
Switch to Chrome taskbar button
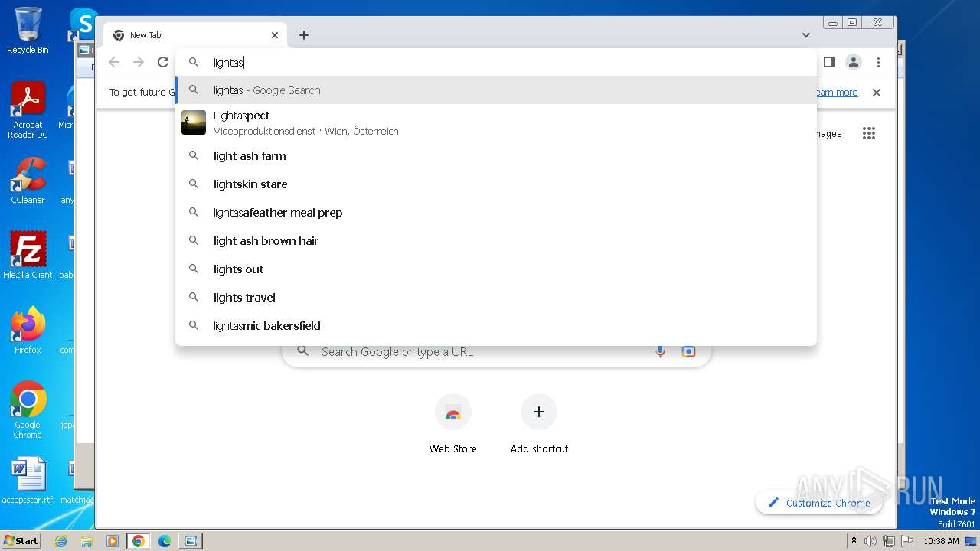click(x=139, y=541)
